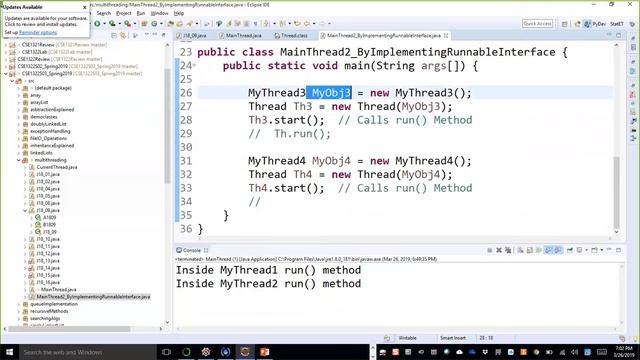Click the New Java Class icon in toolbar

[x=154, y=24]
